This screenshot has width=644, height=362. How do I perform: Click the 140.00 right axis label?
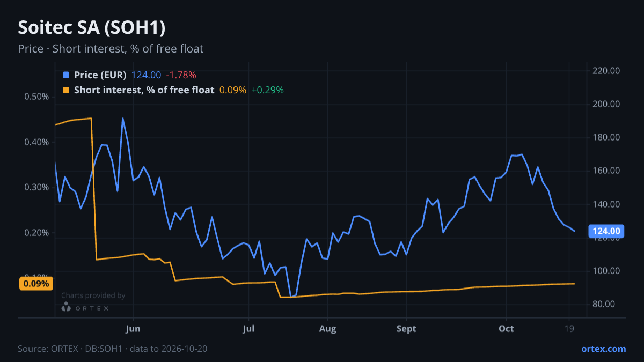[606, 204]
